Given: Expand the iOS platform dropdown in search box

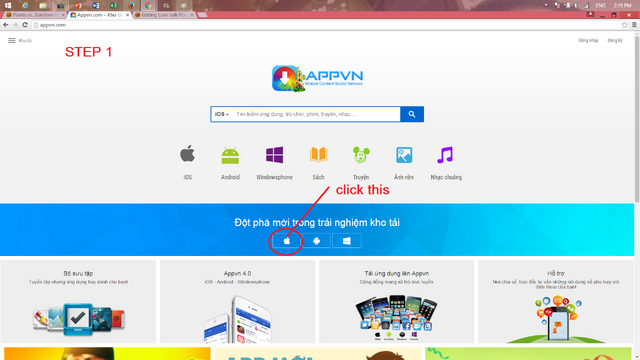Looking at the screenshot, I should point(222,114).
